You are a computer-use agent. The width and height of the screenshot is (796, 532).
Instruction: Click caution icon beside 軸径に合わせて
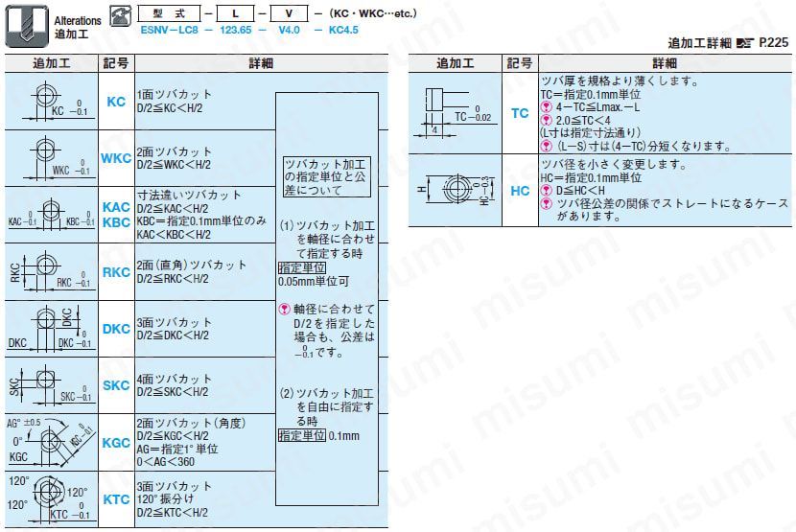click(x=285, y=309)
